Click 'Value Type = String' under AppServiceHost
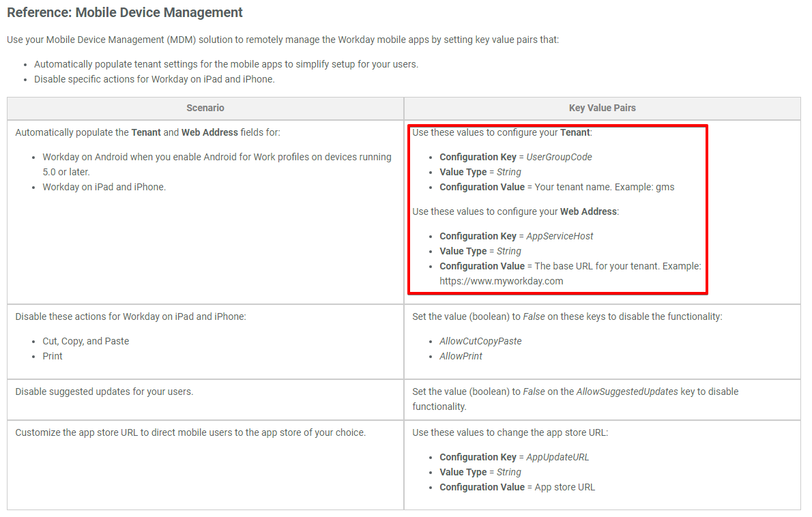The image size is (812, 517). (x=480, y=252)
